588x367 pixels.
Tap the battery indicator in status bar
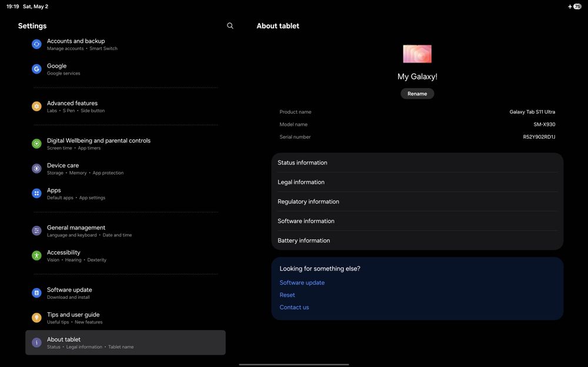point(577,6)
